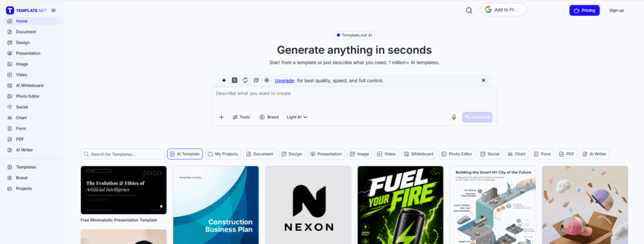Click the Upgrade link

tap(284, 80)
